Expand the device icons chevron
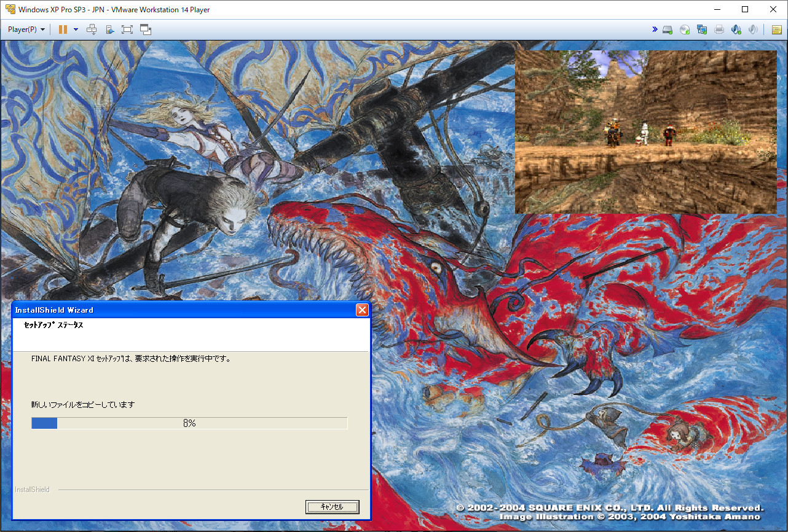Viewport: 788px width, 532px height. tap(655, 29)
